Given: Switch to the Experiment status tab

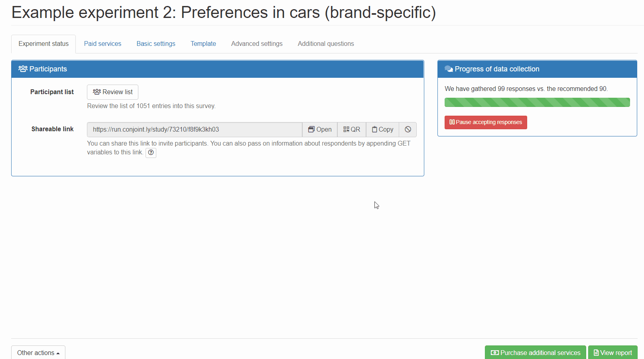Looking at the screenshot, I should point(43,44).
